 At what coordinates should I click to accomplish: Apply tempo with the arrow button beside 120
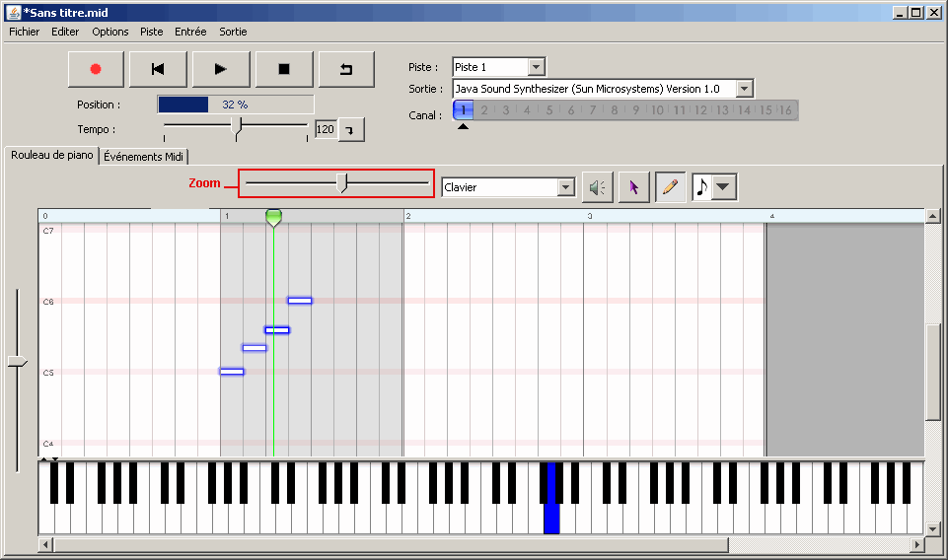point(351,130)
